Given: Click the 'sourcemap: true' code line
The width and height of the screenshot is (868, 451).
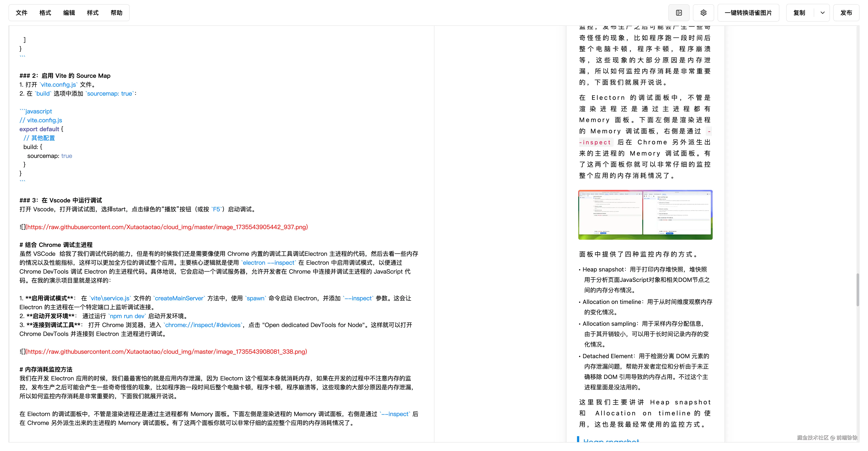Looking at the screenshot, I should 50,156.
